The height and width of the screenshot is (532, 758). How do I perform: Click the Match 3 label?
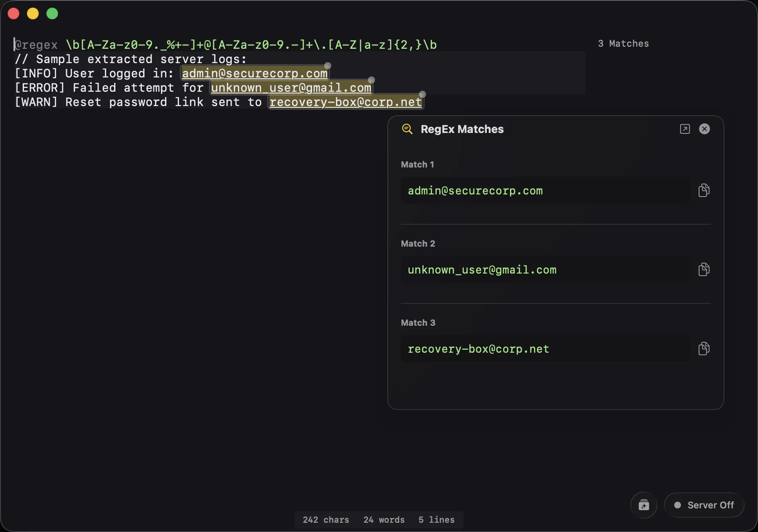coord(418,323)
